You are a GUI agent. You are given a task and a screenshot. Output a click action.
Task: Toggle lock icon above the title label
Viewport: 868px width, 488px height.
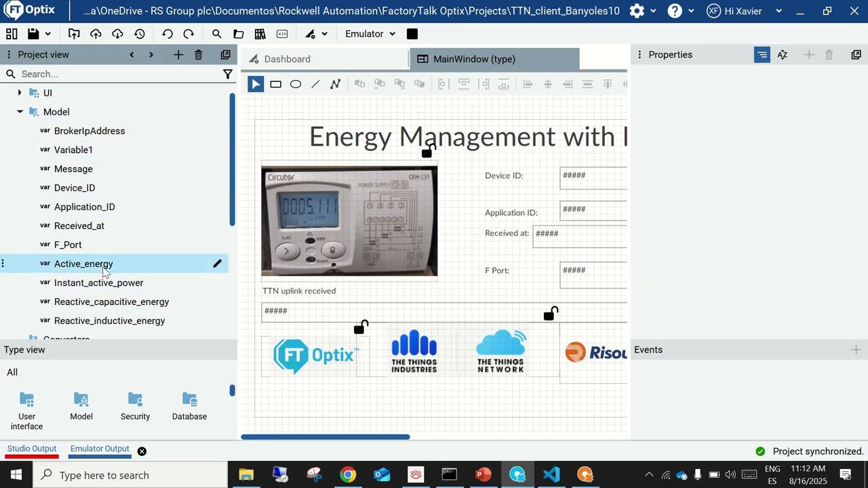coord(428,150)
